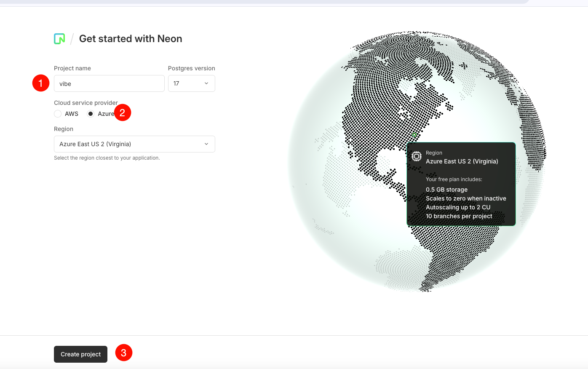Click the Create project button

point(80,354)
